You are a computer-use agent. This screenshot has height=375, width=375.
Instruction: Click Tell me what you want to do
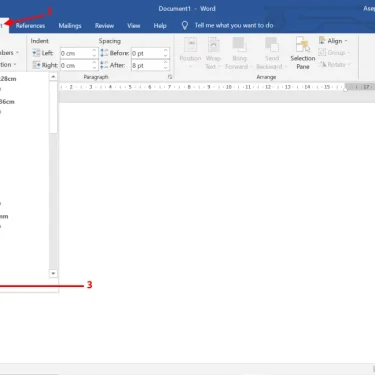click(x=234, y=25)
